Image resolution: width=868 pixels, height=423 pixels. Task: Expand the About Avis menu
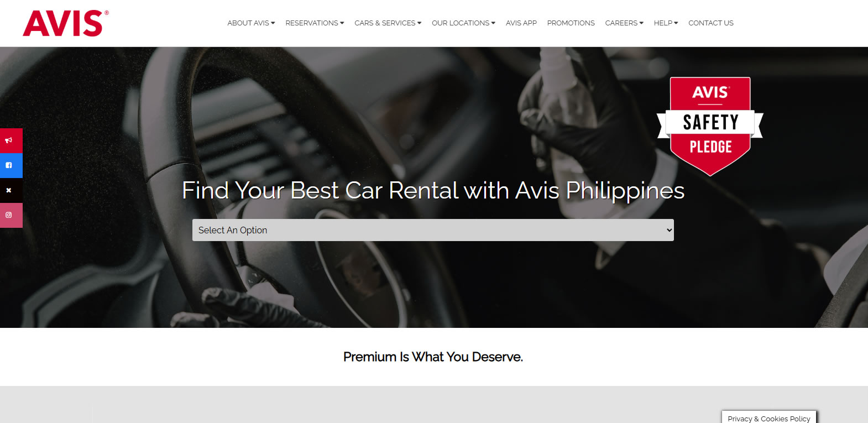click(251, 23)
